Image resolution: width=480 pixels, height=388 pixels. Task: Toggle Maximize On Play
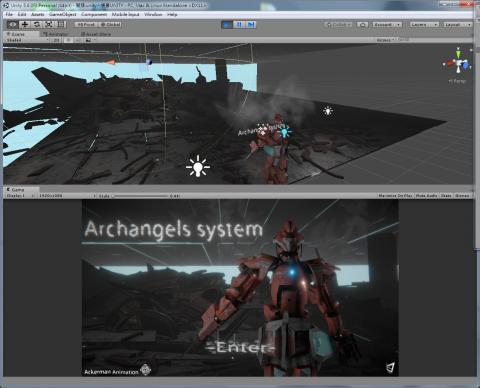(395, 196)
